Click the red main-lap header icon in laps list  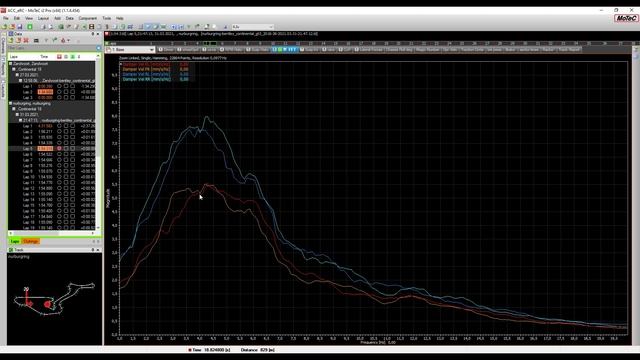(x=59, y=57)
